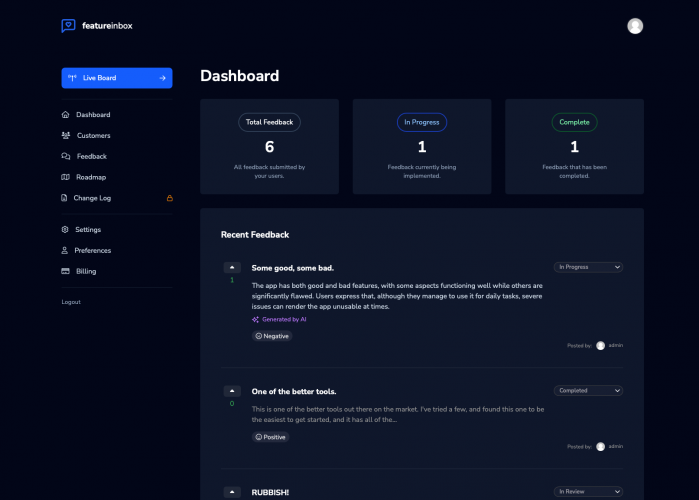Click the Negative sentiment face icon
The width and height of the screenshot is (699, 500).
(259, 336)
